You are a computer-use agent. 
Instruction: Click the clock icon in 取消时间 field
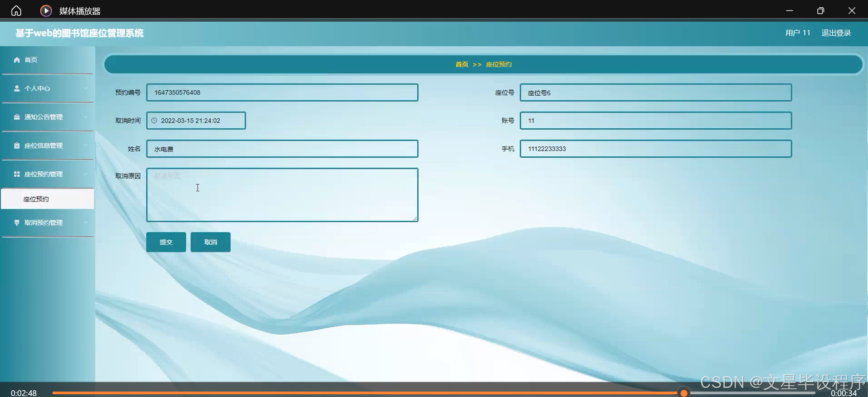click(x=154, y=121)
